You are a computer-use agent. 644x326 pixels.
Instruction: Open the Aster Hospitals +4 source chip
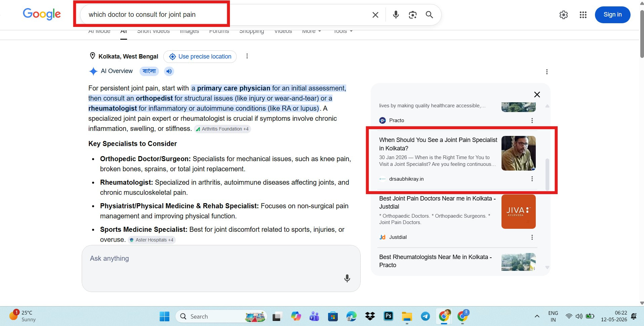[x=152, y=240]
